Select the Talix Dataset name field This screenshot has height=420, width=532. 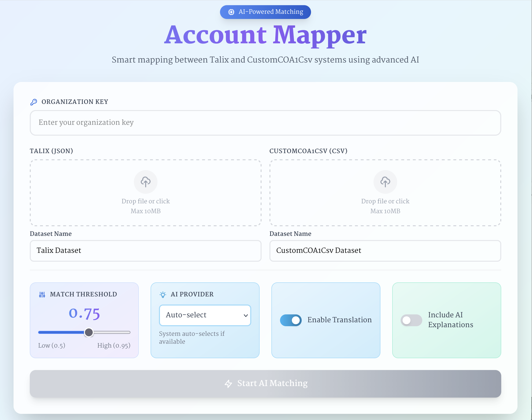(x=145, y=251)
